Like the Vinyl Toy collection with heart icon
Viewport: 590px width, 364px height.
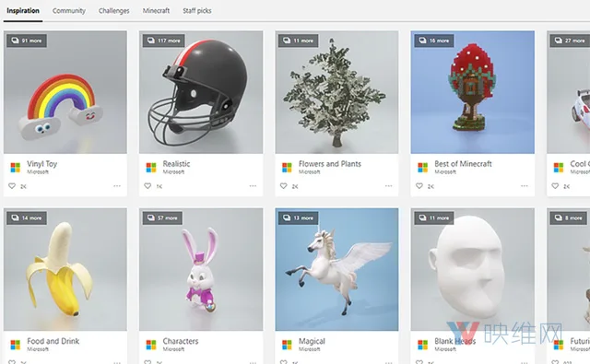pyautogui.click(x=12, y=186)
